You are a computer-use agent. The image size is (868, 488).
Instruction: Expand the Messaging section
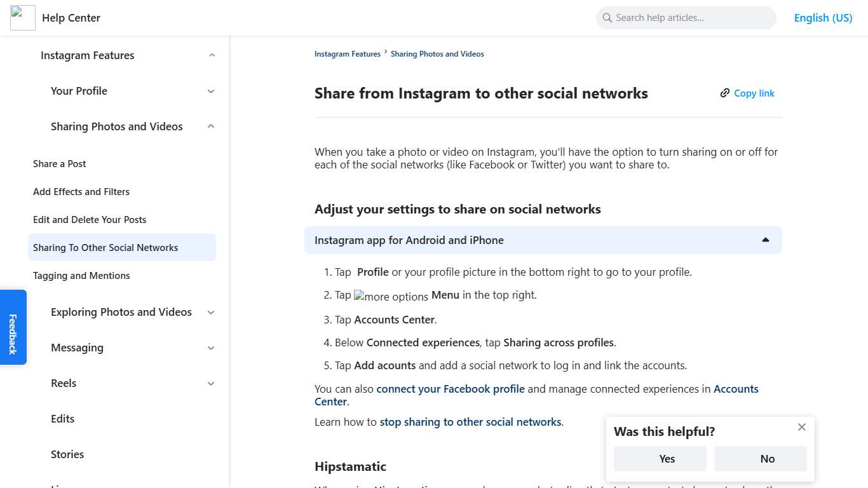coord(211,348)
